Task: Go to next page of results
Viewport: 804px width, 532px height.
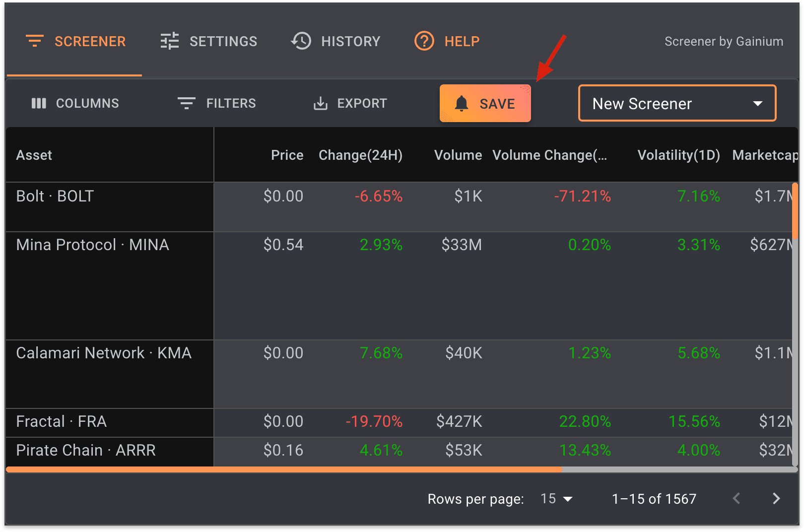Action: click(x=776, y=498)
